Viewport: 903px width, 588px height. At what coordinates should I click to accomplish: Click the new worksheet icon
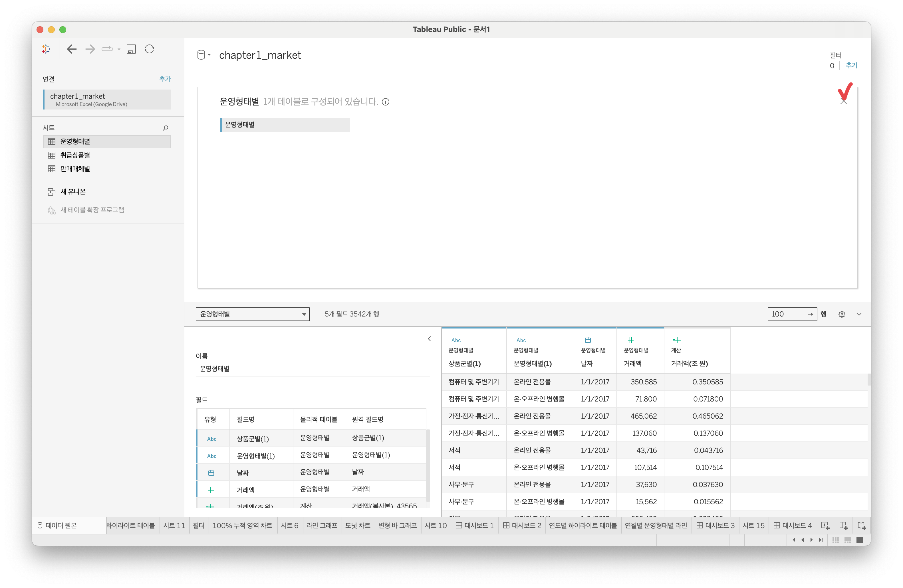click(x=825, y=526)
